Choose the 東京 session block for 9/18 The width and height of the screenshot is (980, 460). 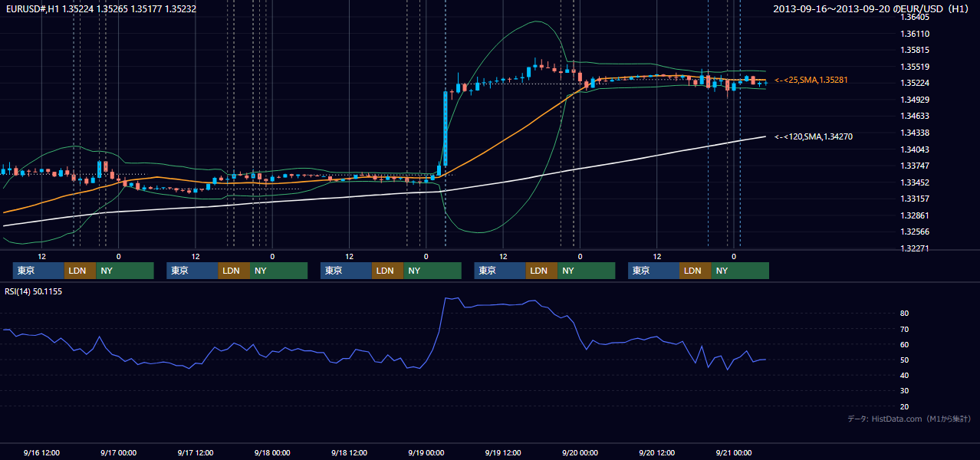(x=346, y=271)
